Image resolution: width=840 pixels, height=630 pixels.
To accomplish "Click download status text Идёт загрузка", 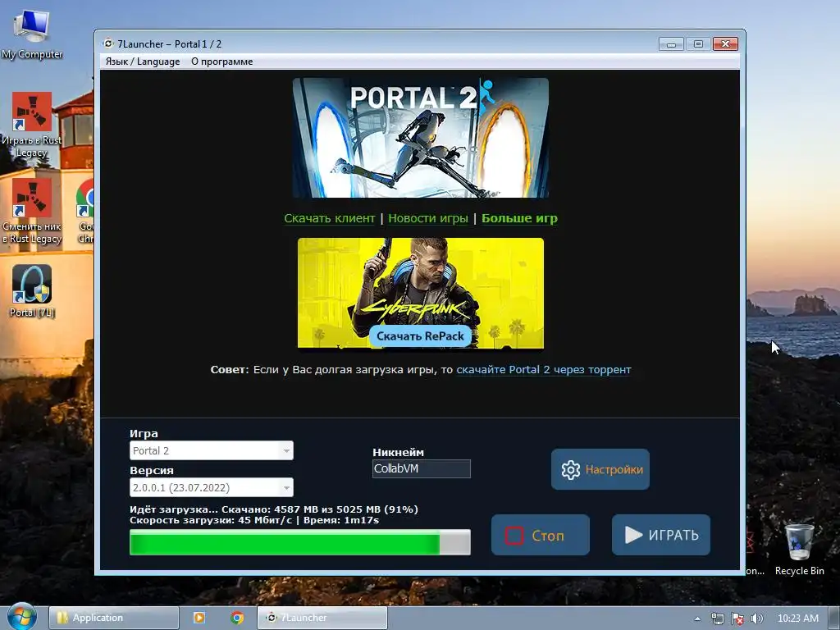I will point(274,509).
